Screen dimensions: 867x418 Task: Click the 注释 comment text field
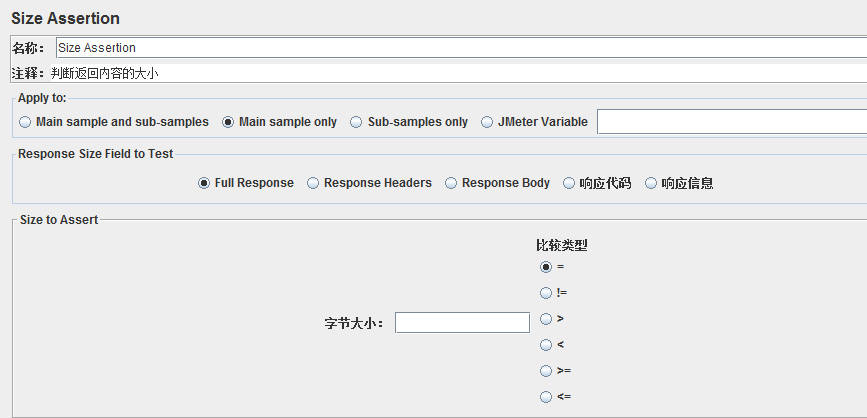tap(458, 72)
